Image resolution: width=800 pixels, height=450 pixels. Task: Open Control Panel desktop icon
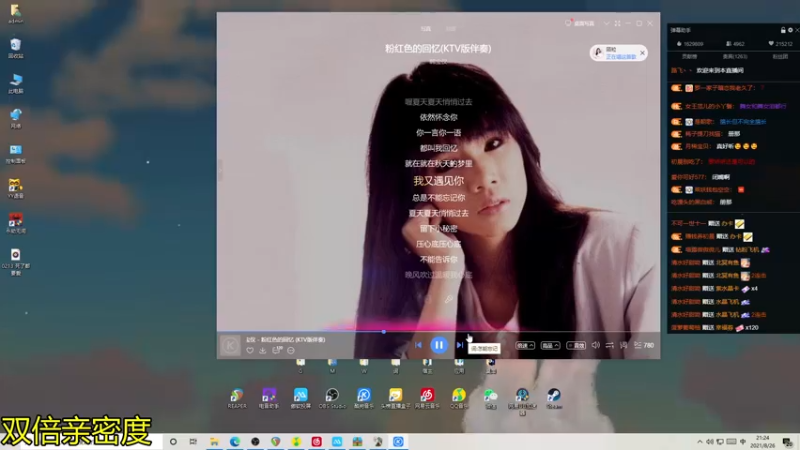click(x=15, y=154)
